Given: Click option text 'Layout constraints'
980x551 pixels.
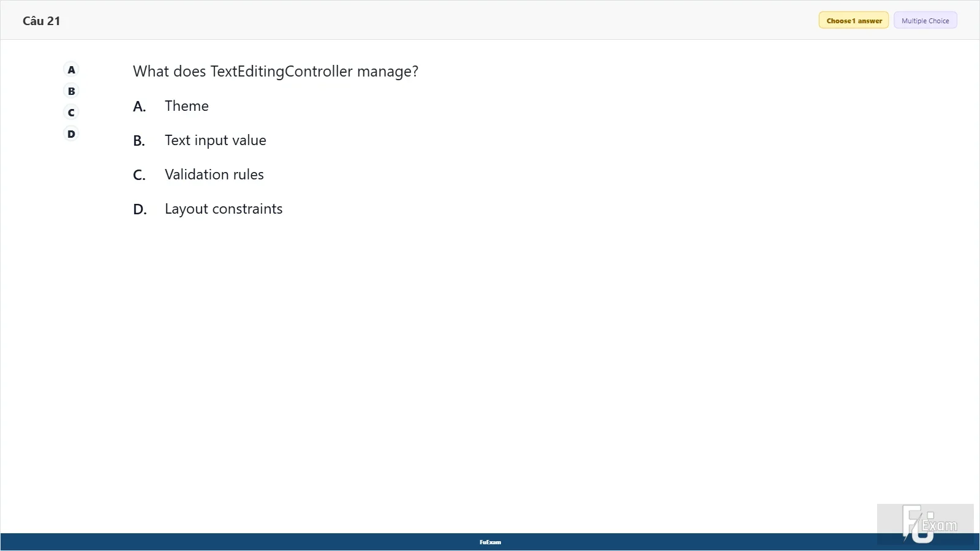Looking at the screenshot, I should click(224, 209).
